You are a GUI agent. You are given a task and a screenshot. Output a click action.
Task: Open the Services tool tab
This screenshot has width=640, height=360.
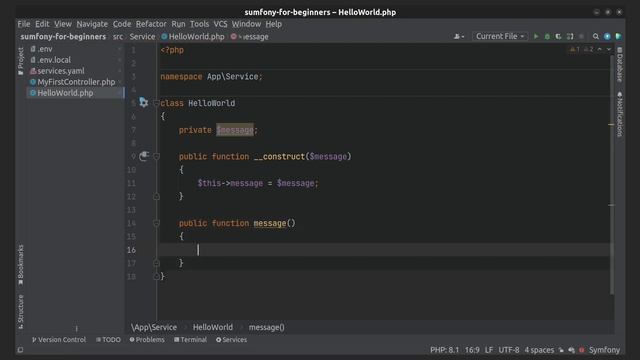coord(231,340)
